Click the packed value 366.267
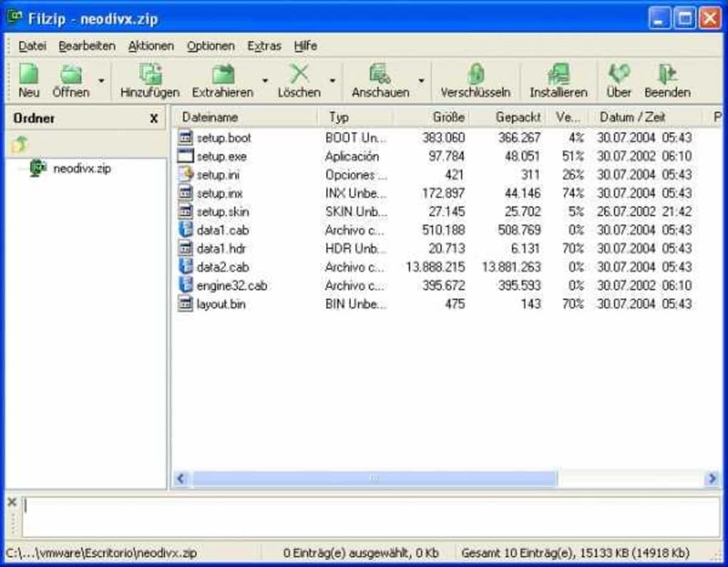728x567 pixels. click(519, 137)
